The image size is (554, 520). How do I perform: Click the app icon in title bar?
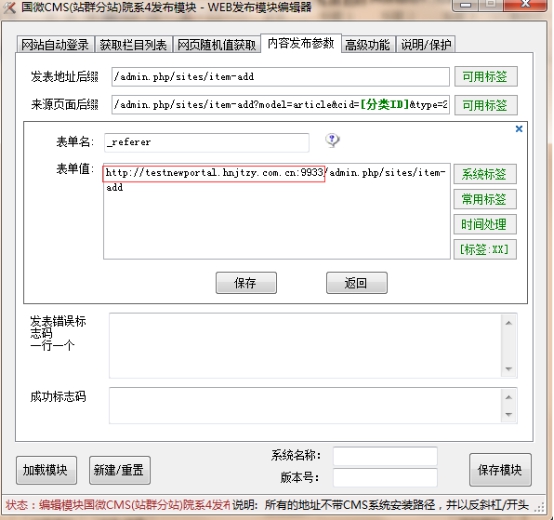point(10,7)
